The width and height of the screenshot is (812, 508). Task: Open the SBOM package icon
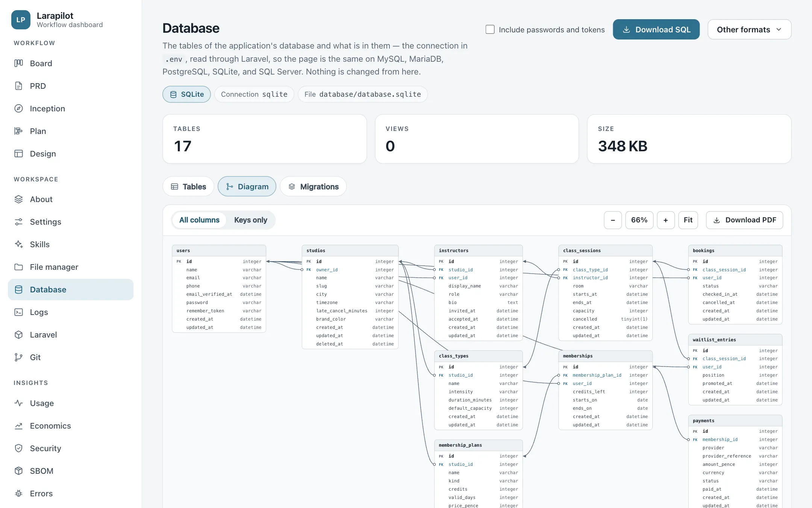[18, 471]
